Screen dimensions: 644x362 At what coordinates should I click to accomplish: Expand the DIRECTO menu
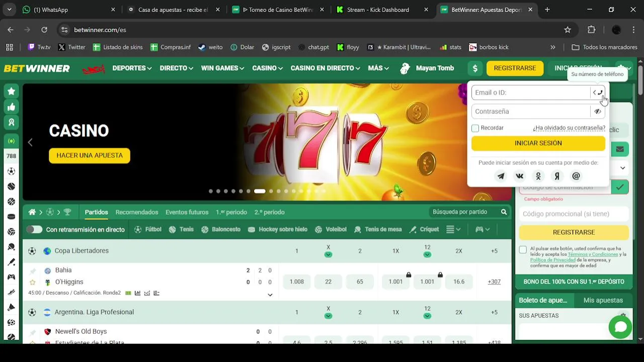pyautogui.click(x=176, y=68)
